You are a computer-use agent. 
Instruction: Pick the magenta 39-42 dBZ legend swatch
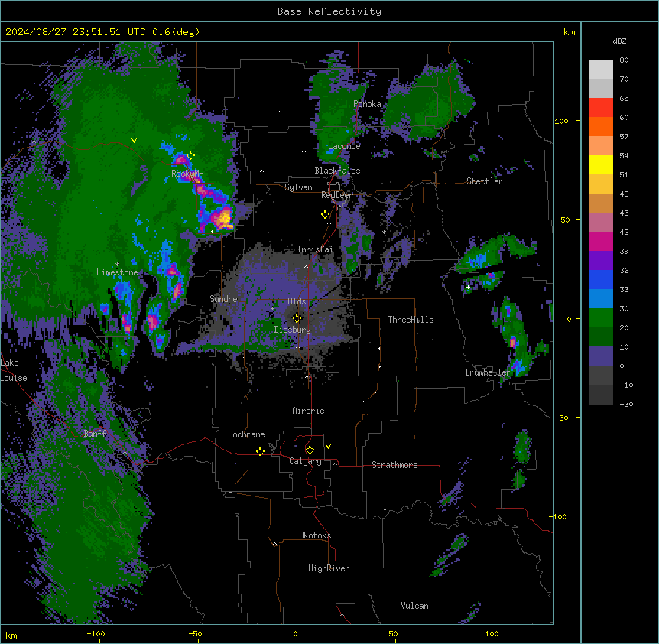tap(601, 241)
